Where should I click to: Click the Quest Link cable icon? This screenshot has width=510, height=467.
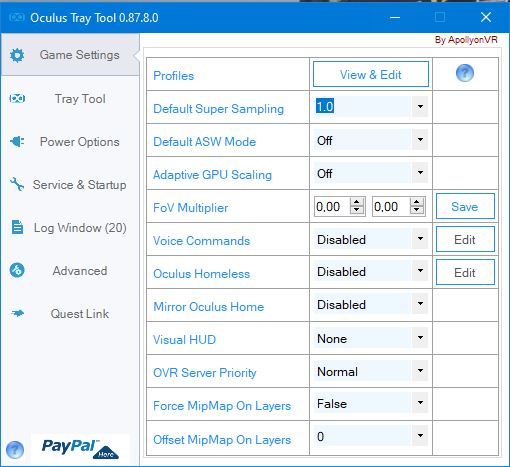click(x=17, y=313)
